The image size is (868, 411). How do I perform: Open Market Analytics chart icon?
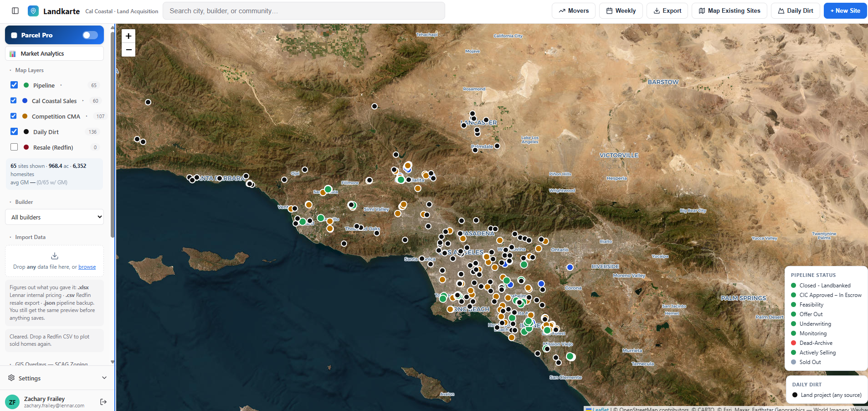click(x=13, y=54)
